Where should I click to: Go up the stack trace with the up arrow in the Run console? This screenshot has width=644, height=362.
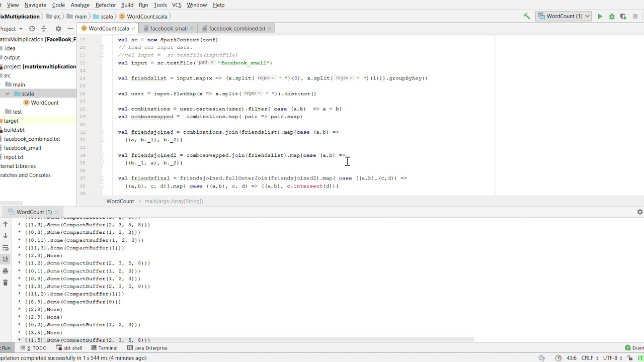[x=6, y=224]
